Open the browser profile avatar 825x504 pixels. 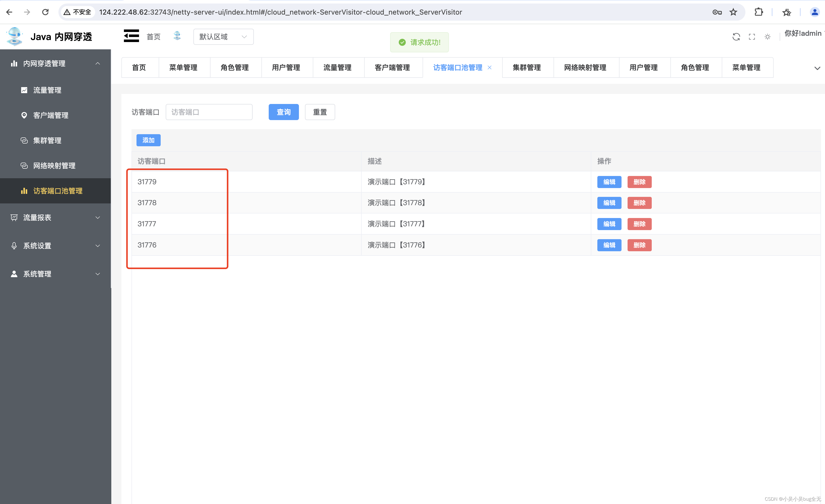point(815,12)
